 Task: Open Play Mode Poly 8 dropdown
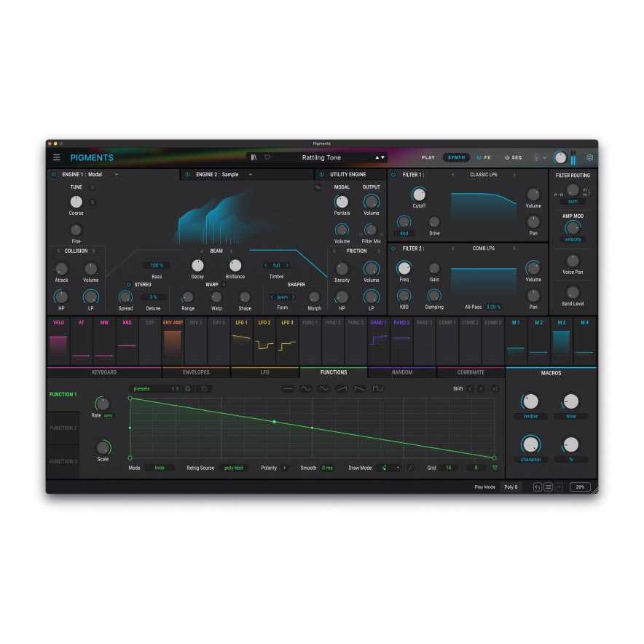pos(511,487)
